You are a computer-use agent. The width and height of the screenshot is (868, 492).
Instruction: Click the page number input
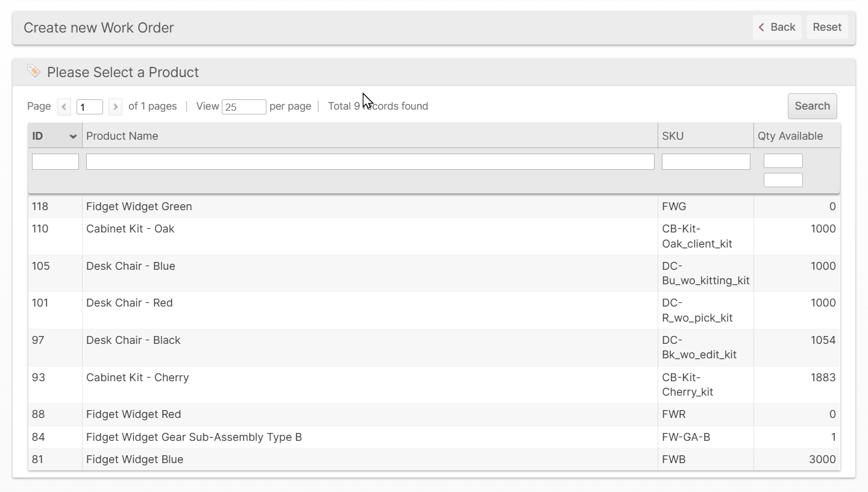[89, 107]
